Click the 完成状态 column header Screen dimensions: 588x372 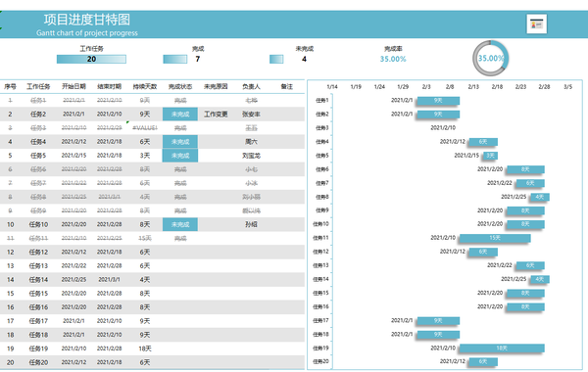(x=180, y=86)
